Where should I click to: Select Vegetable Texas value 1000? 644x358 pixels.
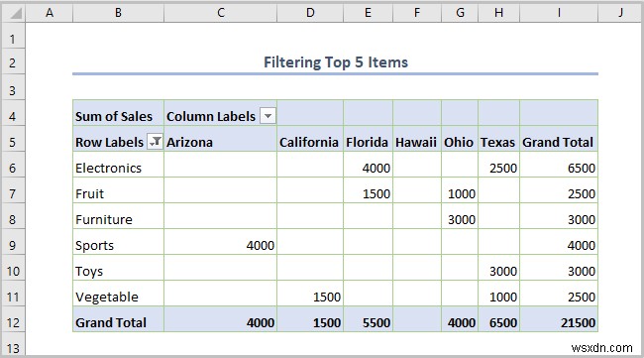(x=498, y=294)
